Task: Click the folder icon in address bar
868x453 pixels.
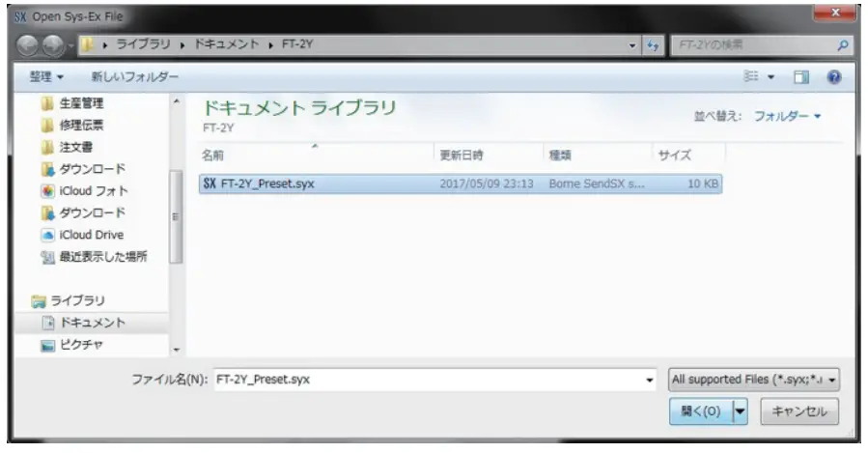Action: click(x=87, y=44)
